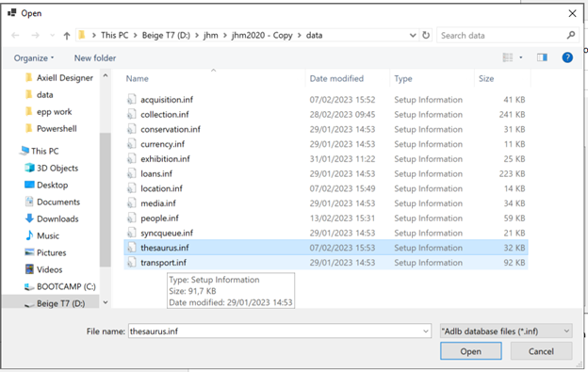Select This PC in navigation pane
Screen dimensions: 588x372
[40, 151]
